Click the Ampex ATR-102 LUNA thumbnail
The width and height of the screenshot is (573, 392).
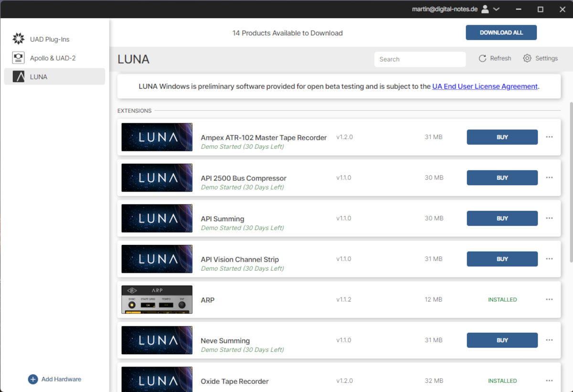(x=157, y=137)
